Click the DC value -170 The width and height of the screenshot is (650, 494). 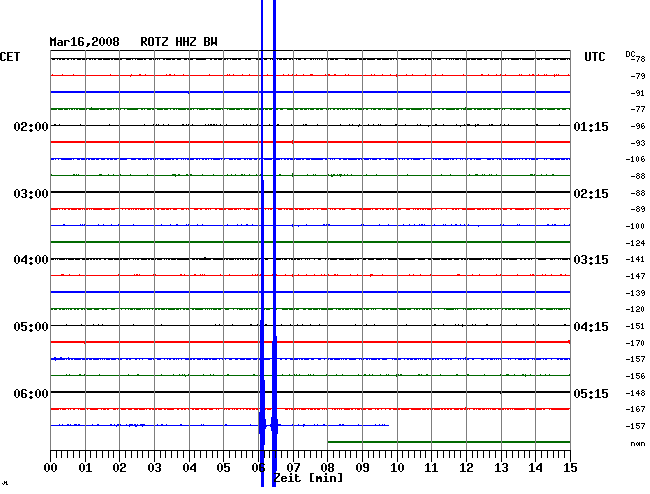click(635, 343)
